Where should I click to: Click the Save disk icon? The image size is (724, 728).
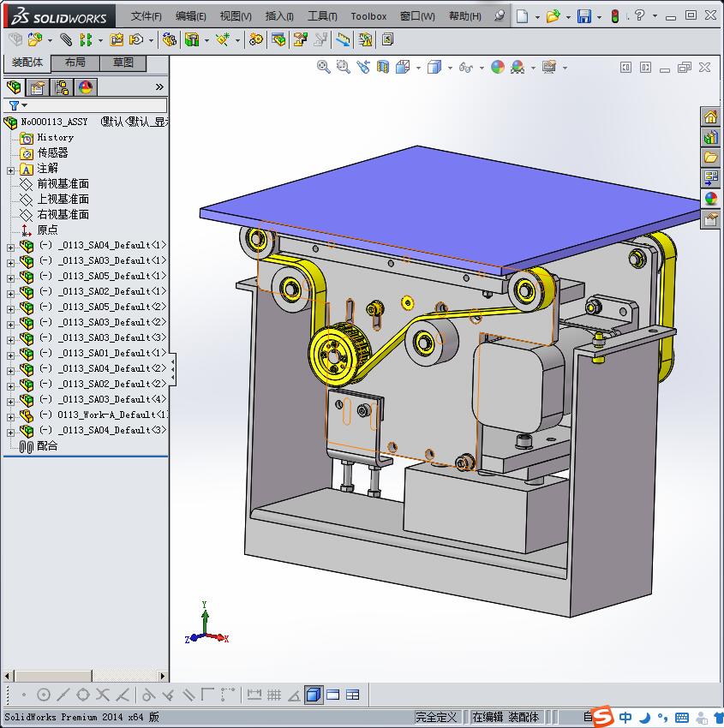click(x=583, y=16)
